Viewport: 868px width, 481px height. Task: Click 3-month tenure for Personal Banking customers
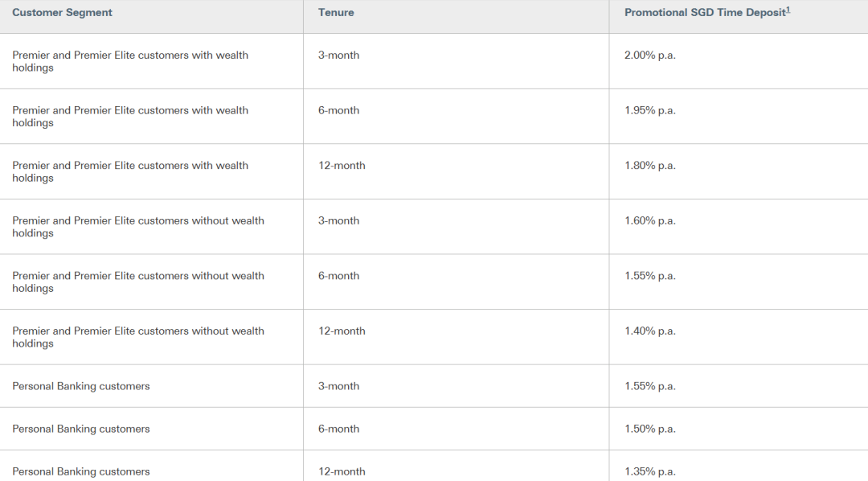[339, 386]
